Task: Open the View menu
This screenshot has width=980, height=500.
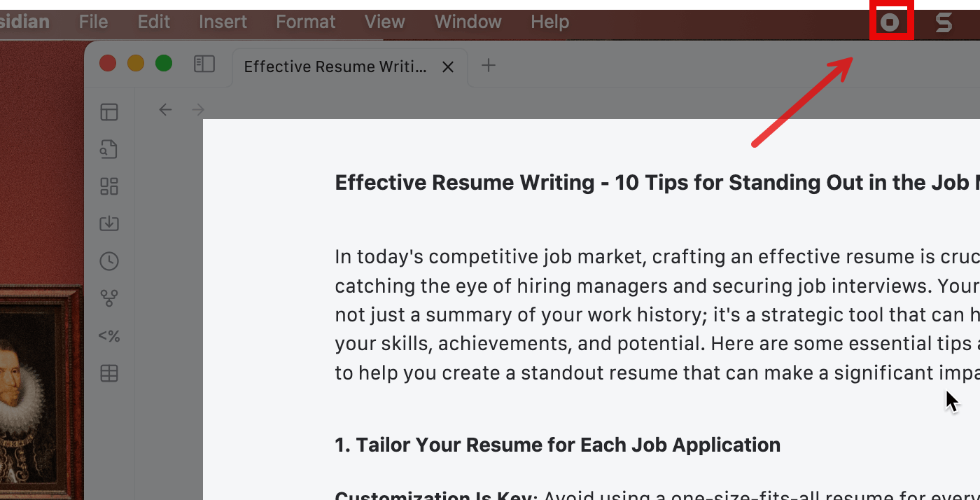Action: click(384, 22)
